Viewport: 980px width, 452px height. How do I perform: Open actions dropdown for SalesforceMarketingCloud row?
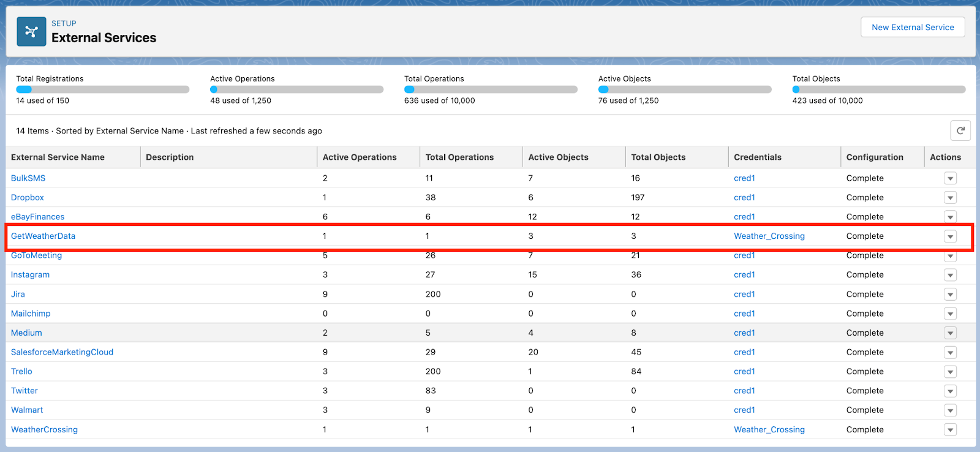950,352
